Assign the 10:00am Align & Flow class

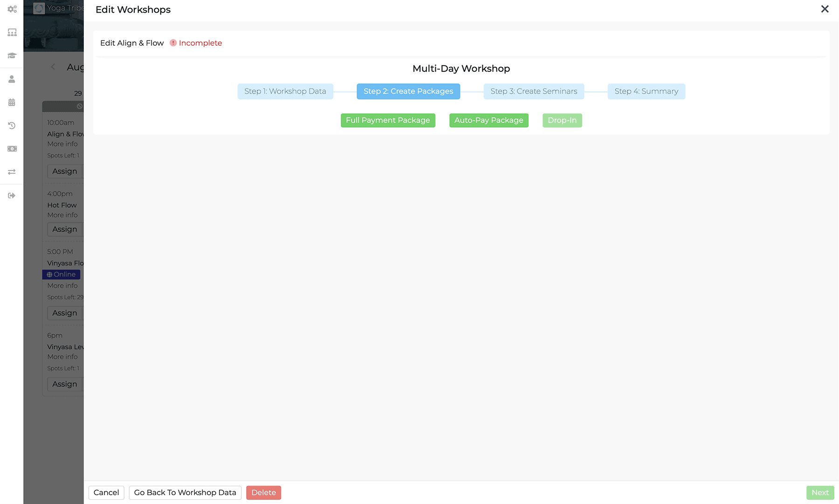click(x=65, y=171)
